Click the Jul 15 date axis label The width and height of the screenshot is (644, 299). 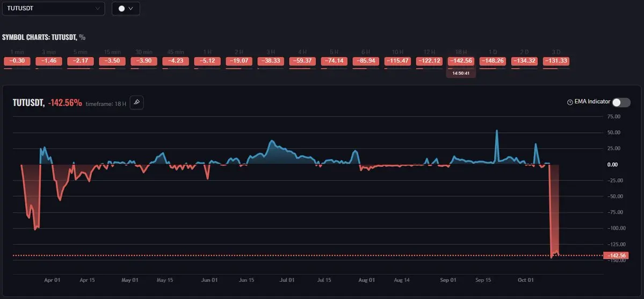click(x=324, y=280)
